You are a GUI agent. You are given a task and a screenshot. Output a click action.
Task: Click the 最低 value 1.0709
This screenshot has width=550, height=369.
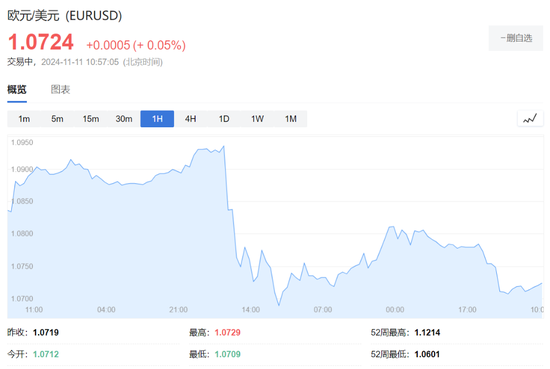point(228,354)
